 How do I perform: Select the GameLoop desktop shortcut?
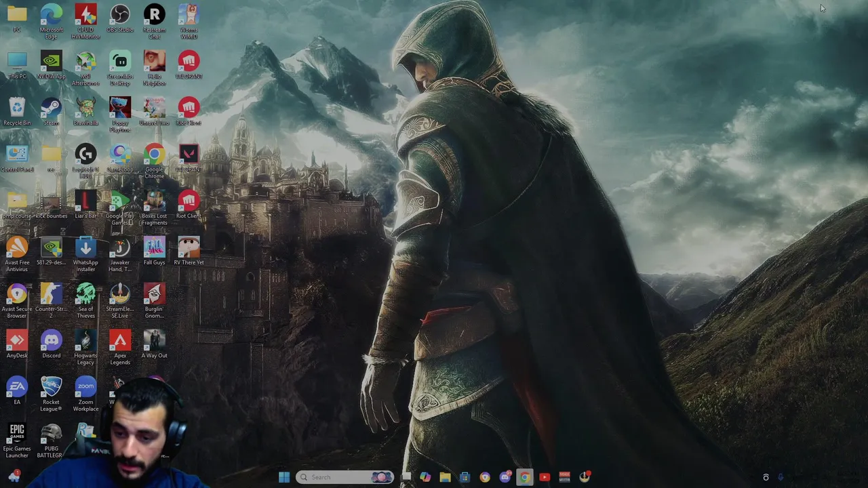(120, 159)
